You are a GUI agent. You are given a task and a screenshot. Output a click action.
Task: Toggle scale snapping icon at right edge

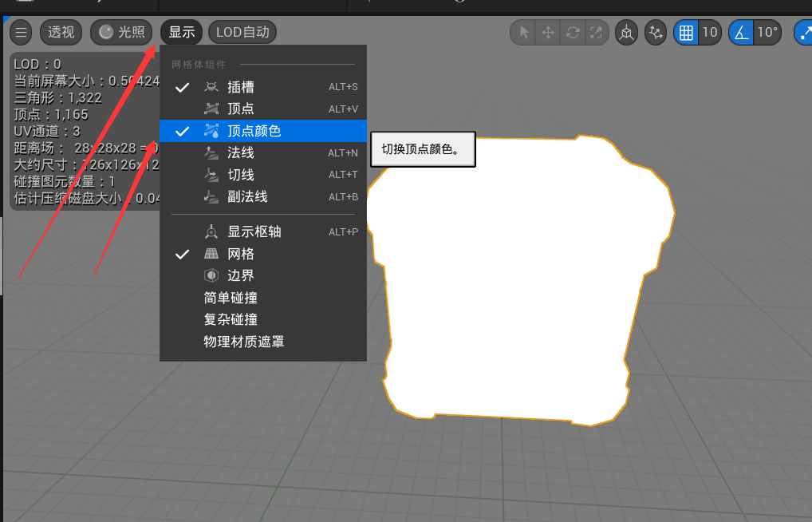click(x=804, y=33)
